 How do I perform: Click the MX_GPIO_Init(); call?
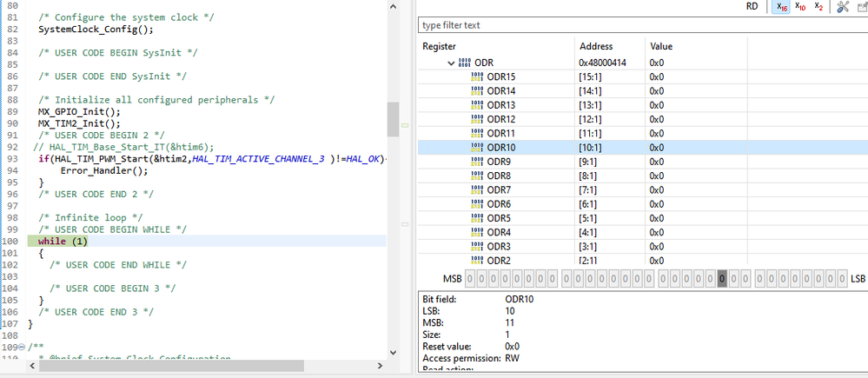78,112
